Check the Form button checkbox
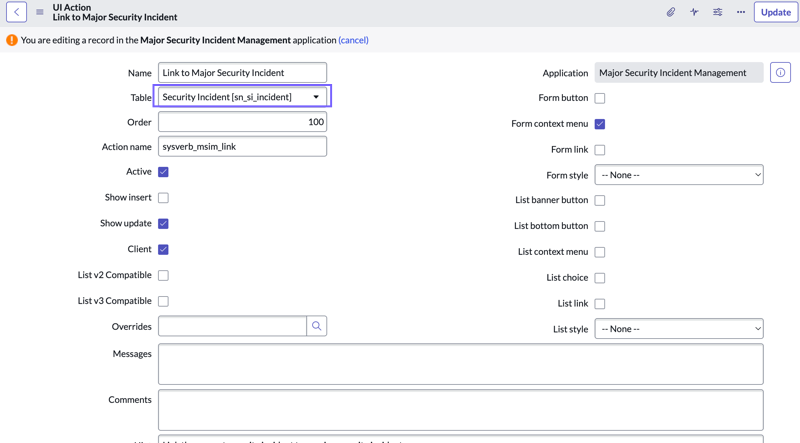Screen dimensions: 800x443 600,98
